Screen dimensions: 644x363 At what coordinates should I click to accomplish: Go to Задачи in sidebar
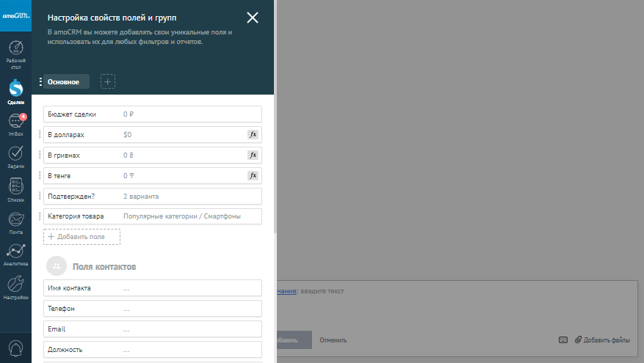point(15,155)
